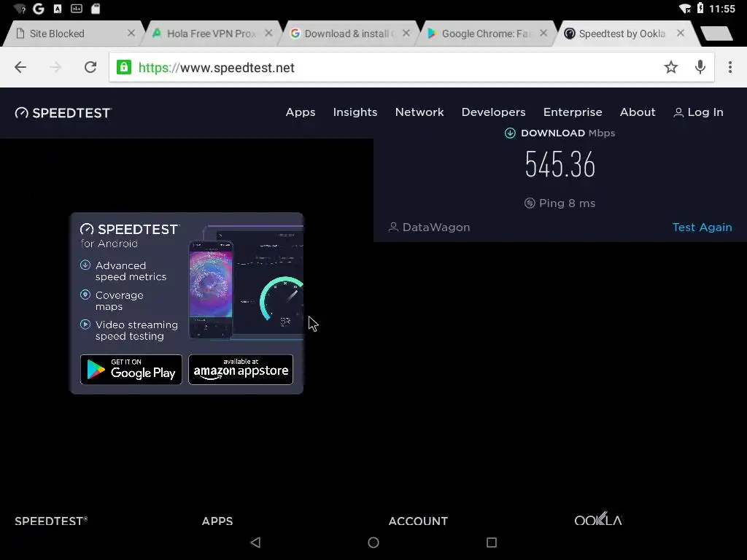
Task: Click SPEEDTEST footer heading
Action: (x=51, y=521)
